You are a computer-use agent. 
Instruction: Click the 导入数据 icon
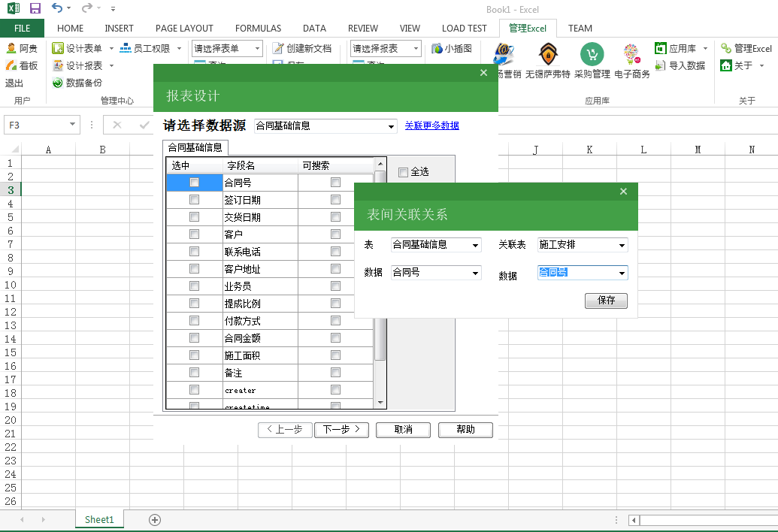click(x=661, y=65)
